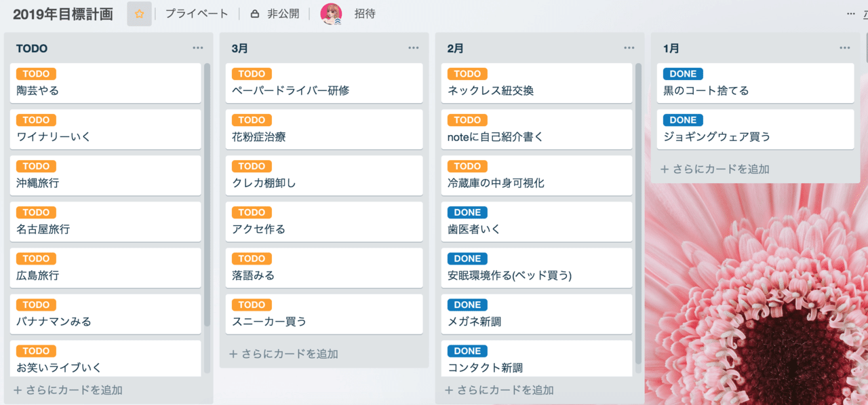The width and height of the screenshot is (868, 405).
Task: Toggle the TODO label on 陶芸やる card
Action: [36, 73]
